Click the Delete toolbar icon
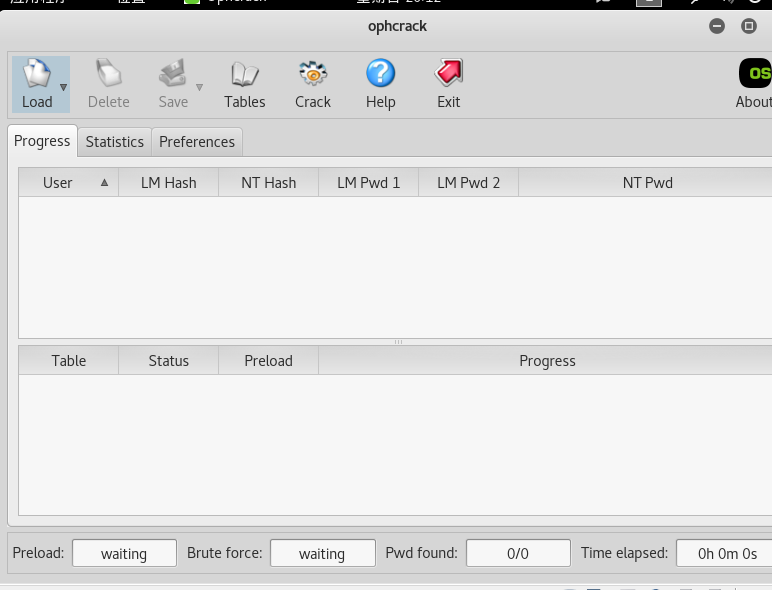 tap(109, 73)
